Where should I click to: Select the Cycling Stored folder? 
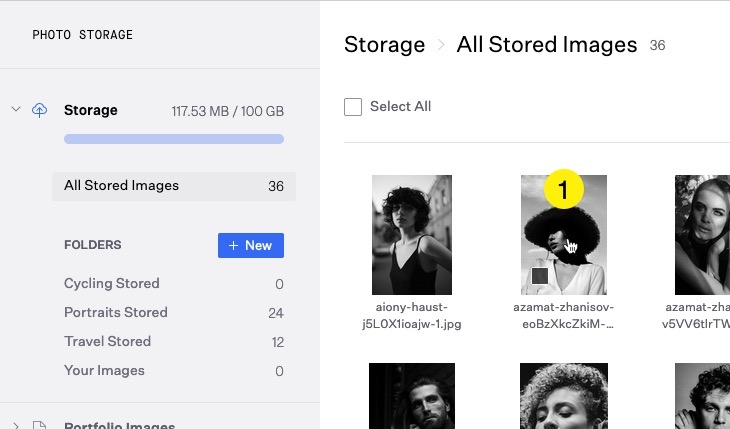[111, 284]
